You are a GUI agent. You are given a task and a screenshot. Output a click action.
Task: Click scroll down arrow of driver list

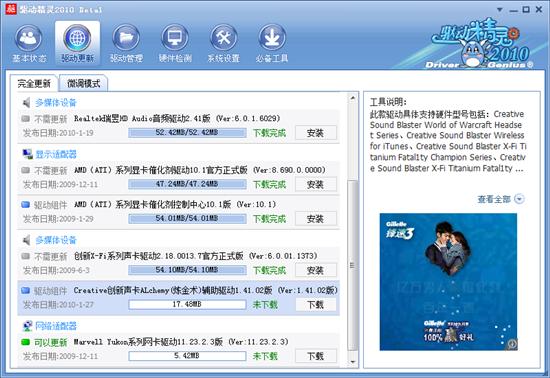[x=353, y=362]
